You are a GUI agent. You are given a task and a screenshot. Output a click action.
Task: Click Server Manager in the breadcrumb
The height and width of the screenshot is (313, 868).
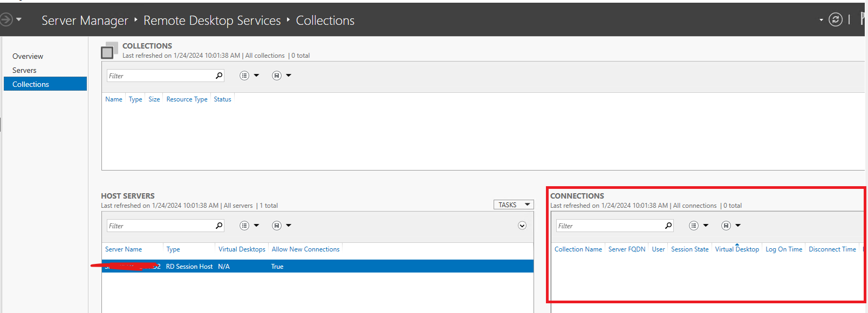[85, 21]
